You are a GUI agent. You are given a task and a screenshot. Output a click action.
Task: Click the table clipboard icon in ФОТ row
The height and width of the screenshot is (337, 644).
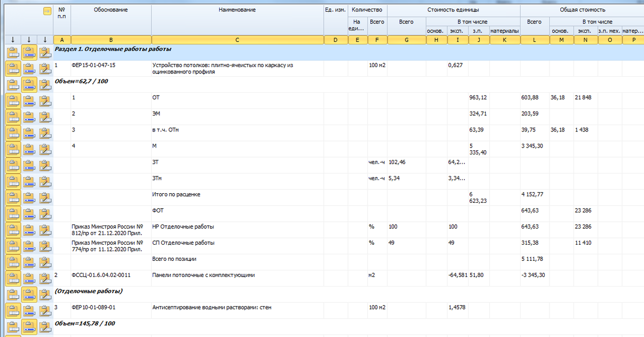13,214
